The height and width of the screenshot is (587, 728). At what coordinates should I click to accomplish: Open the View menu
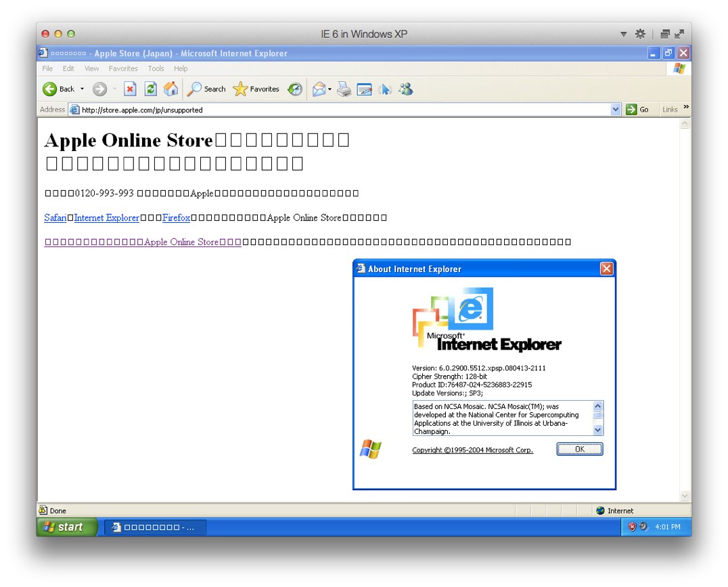tap(91, 68)
